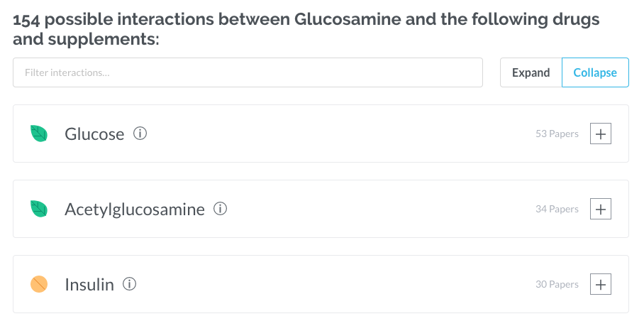Expand the Insulin row with its plus button
This screenshot has height=326, width=644.
[601, 284]
